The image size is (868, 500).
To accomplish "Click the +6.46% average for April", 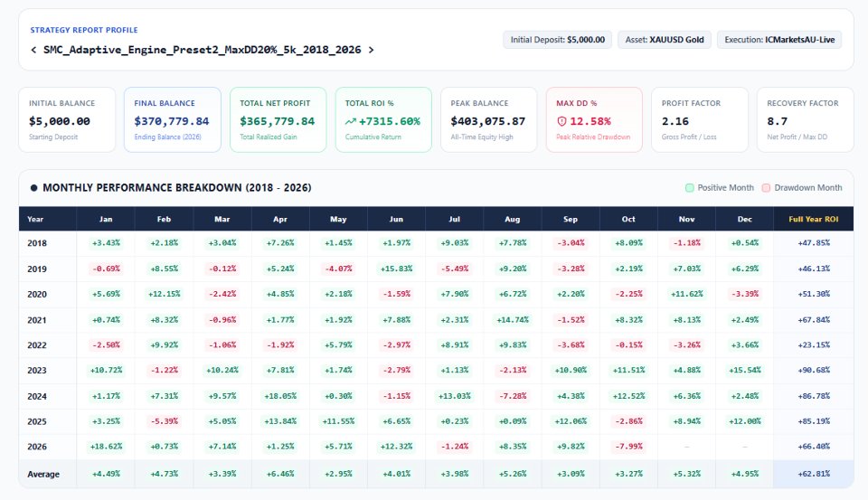I will point(280,474).
